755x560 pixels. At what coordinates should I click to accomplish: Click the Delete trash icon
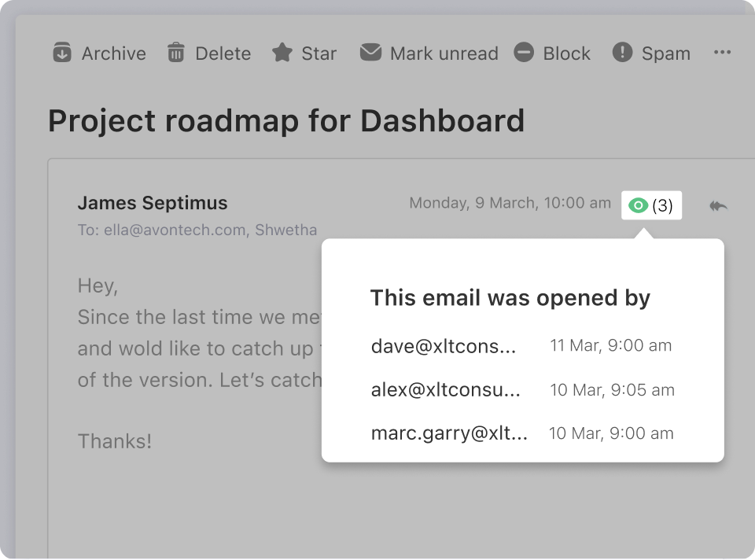(x=175, y=53)
